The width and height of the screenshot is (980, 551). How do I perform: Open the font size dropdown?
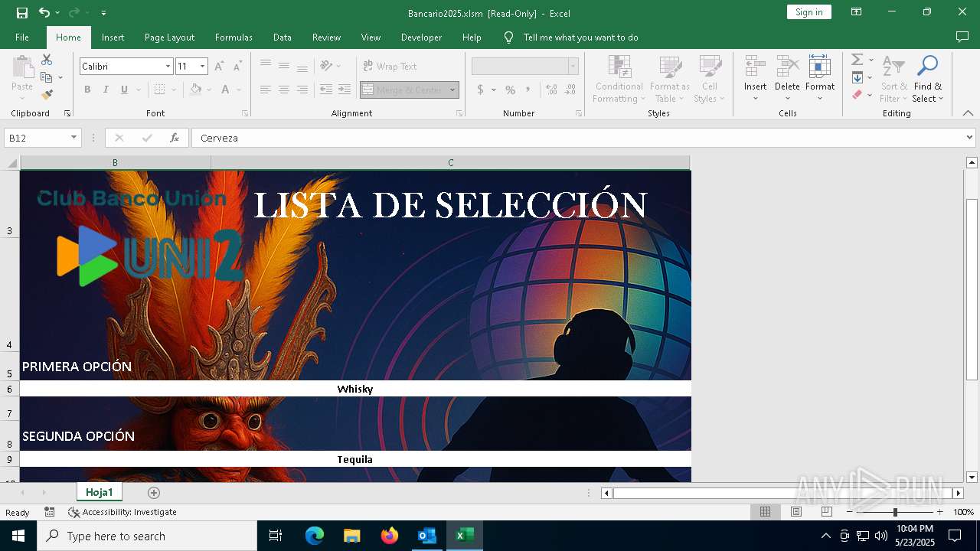202,67
